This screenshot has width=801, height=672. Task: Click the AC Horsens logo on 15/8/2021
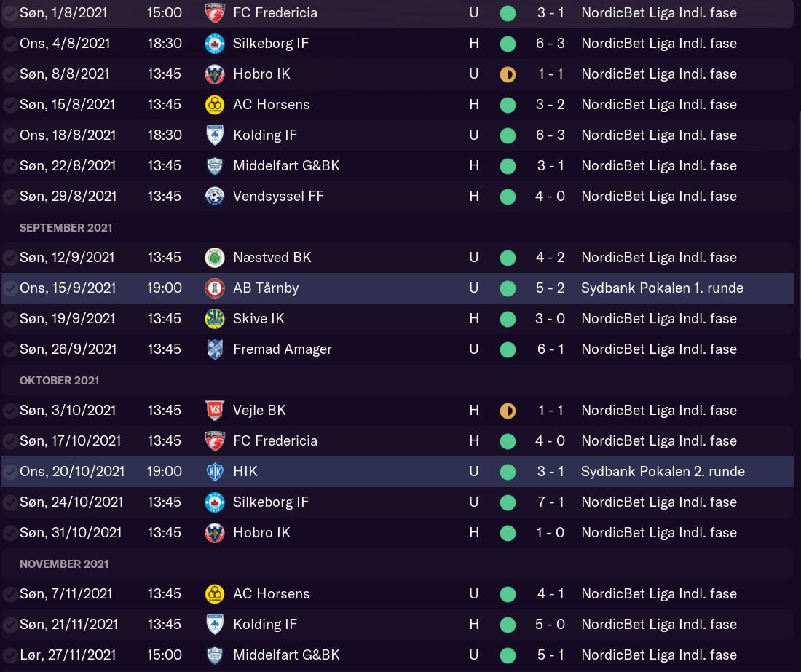(x=215, y=105)
